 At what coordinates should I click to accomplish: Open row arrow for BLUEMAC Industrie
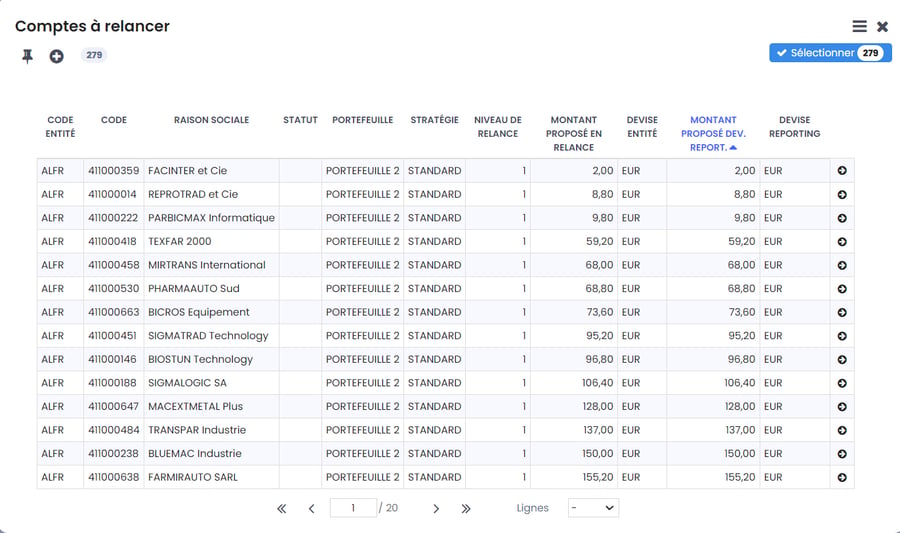point(841,453)
